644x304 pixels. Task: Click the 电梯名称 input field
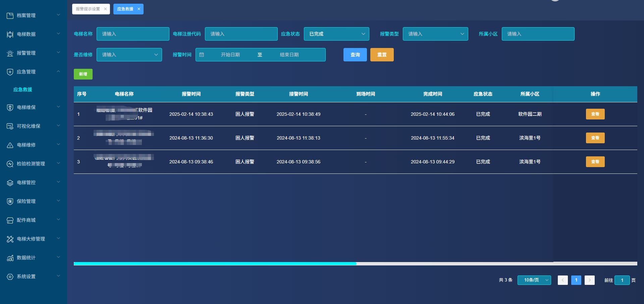tap(133, 34)
